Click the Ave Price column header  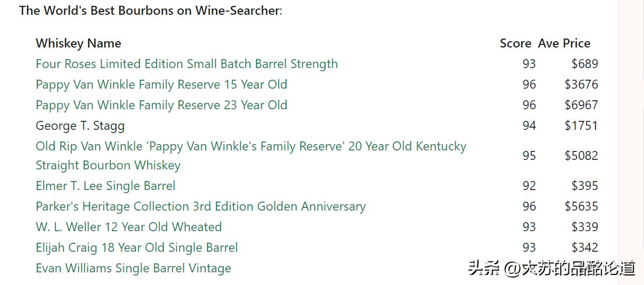564,43
